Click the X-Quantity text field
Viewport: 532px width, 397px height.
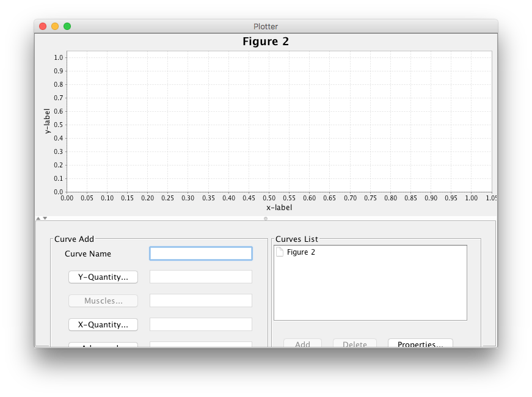click(x=200, y=324)
